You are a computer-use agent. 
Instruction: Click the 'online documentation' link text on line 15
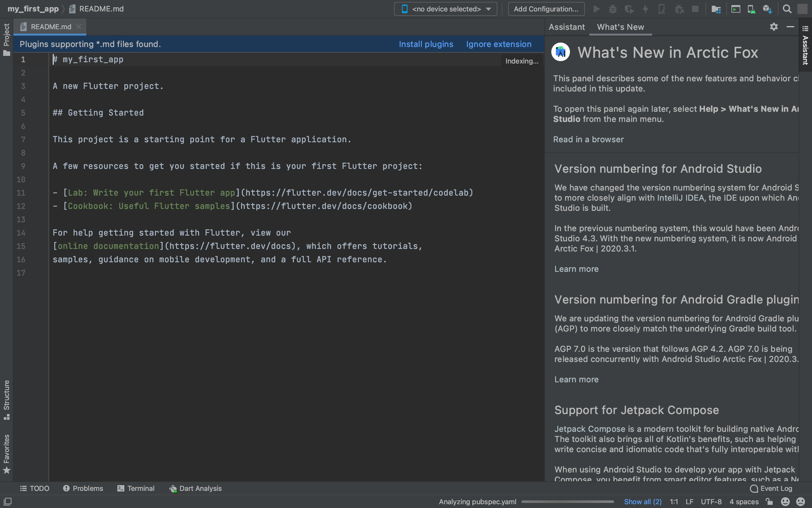[108, 246]
